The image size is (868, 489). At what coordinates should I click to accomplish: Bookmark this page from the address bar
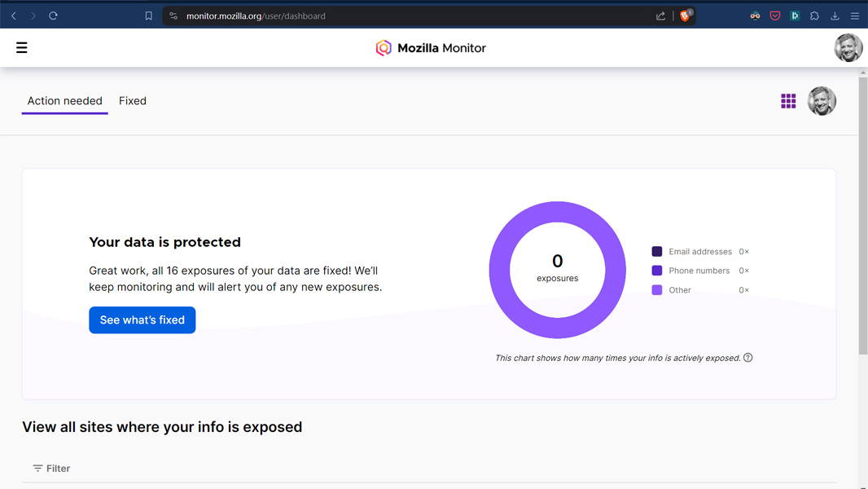point(148,15)
